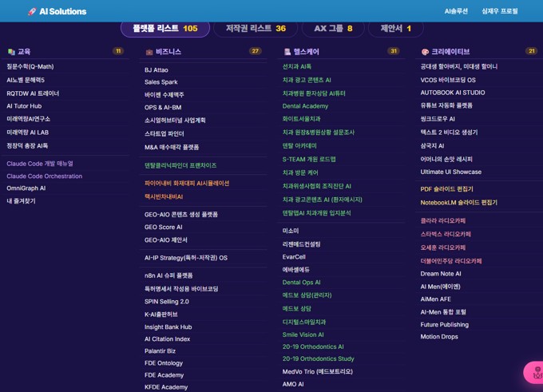543x392 pixels.
Task: Open MedVo Trio (메드보트리오)
Action: coord(318,371)
